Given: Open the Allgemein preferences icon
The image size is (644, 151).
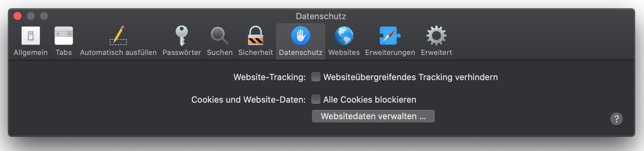Looking at the screenshot, I should [x=31, y=36].
